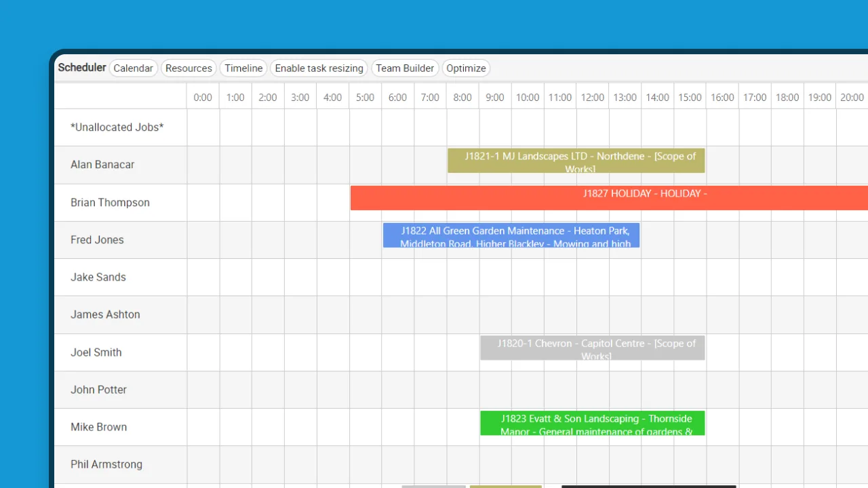
Task: Click the 13:00 time header
Action: (x=625, y=97)
